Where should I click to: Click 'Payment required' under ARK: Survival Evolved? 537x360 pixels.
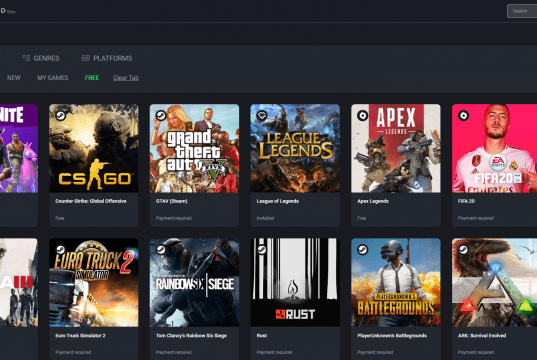(x=476, y=352)
